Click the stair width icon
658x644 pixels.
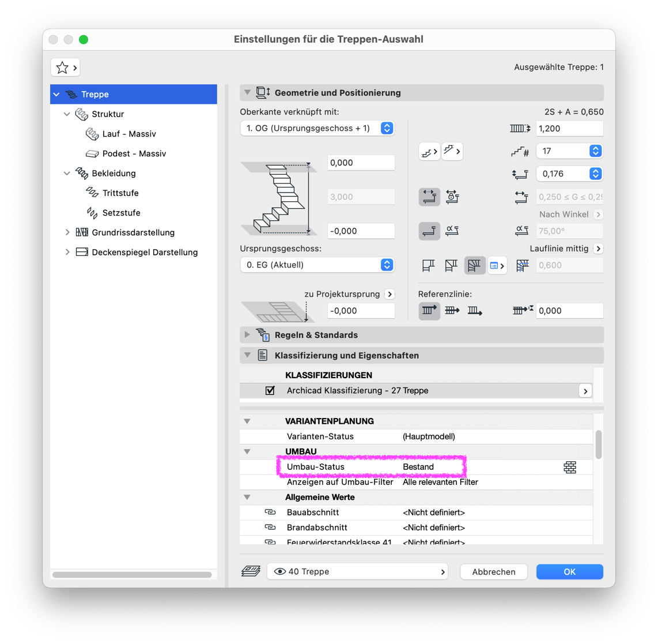[x=520, y=129]
